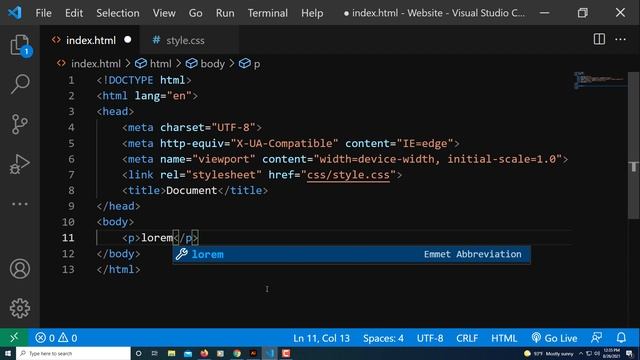This screenshot has width=640, height=360.
Task: Open the Manage gear icon
Action: [20, 308]
